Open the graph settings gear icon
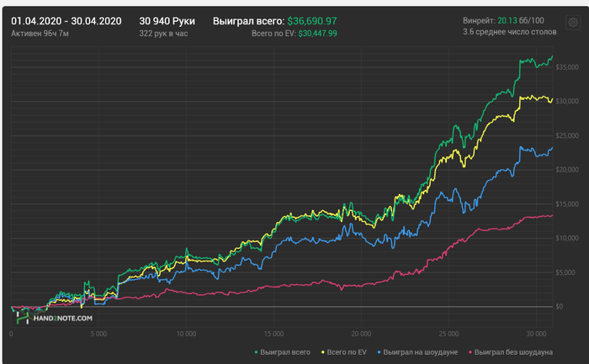 pyautogui.click(x=573, y=23)
